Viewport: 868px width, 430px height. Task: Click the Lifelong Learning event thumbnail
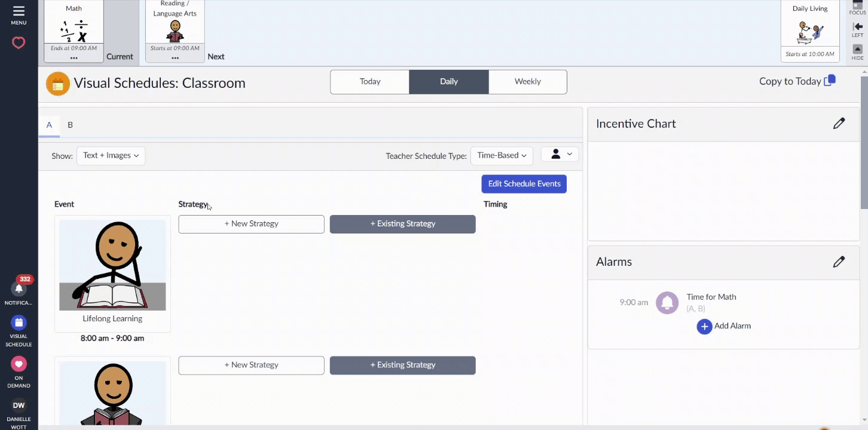(x=112, y=265)
